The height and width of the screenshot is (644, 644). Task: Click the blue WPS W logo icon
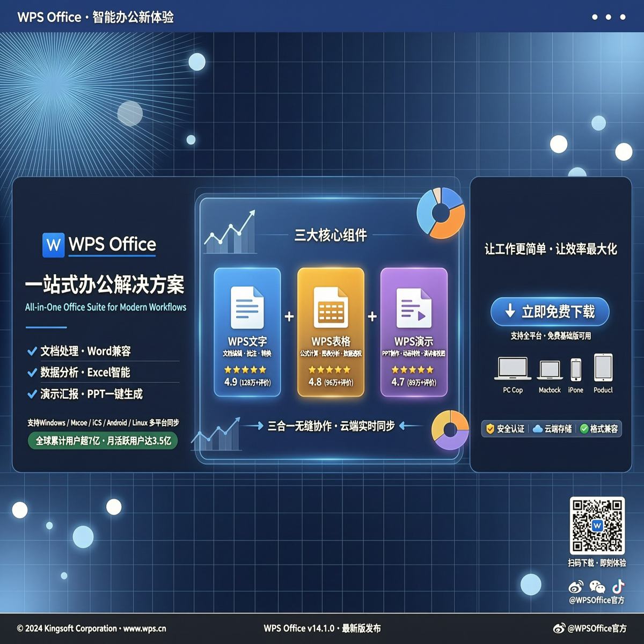click(53, 245)
